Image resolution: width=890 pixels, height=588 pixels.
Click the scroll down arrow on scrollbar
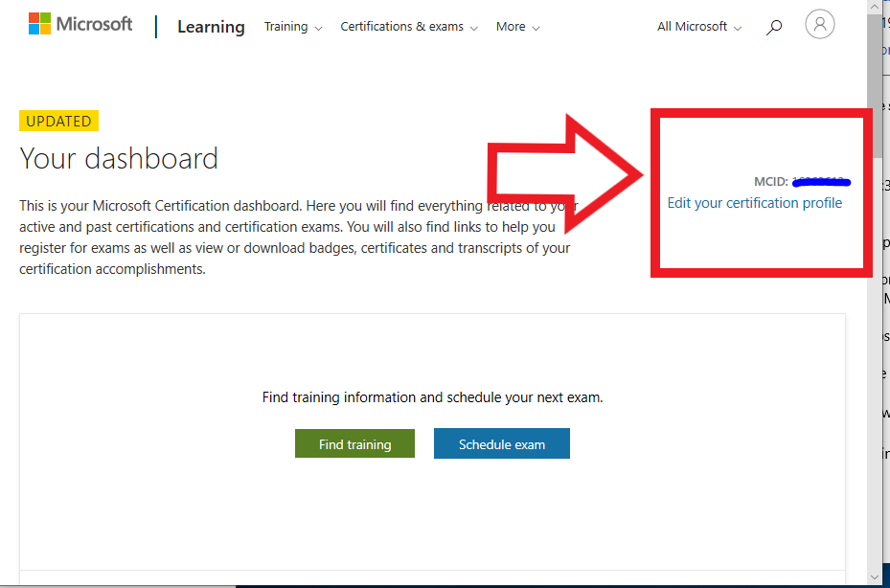[x=874, y=577]
